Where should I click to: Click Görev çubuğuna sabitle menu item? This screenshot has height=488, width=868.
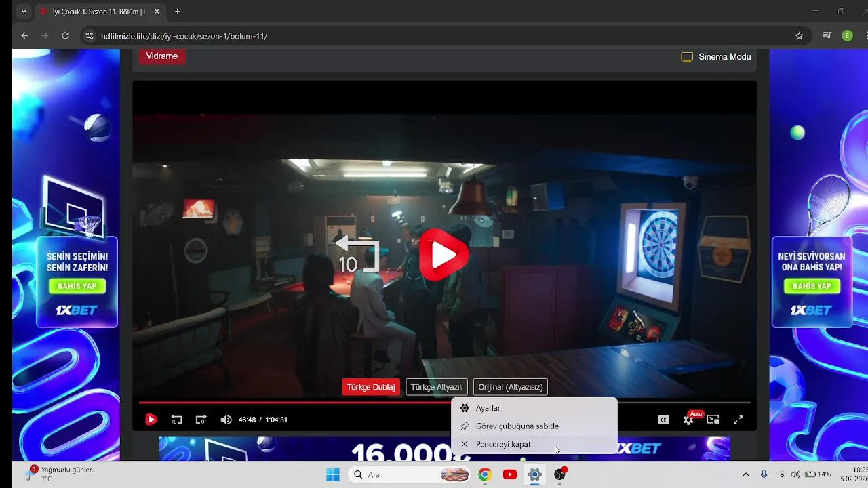534,426
